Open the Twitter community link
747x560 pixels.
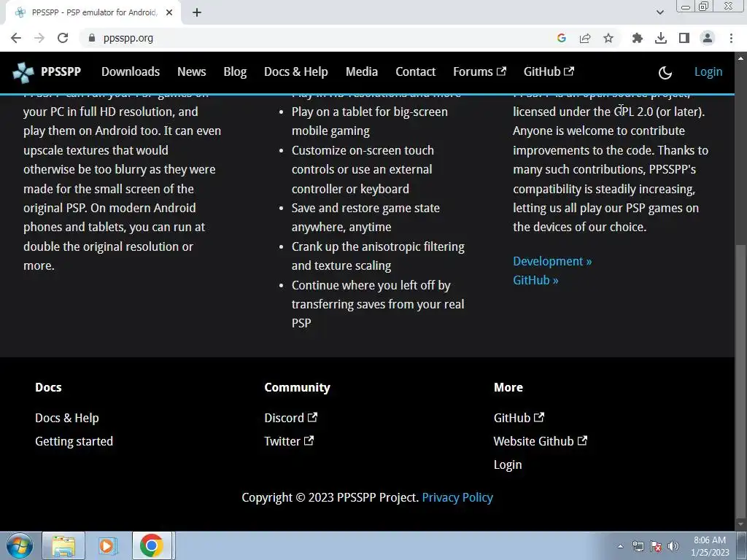click(x=289, y=441)
